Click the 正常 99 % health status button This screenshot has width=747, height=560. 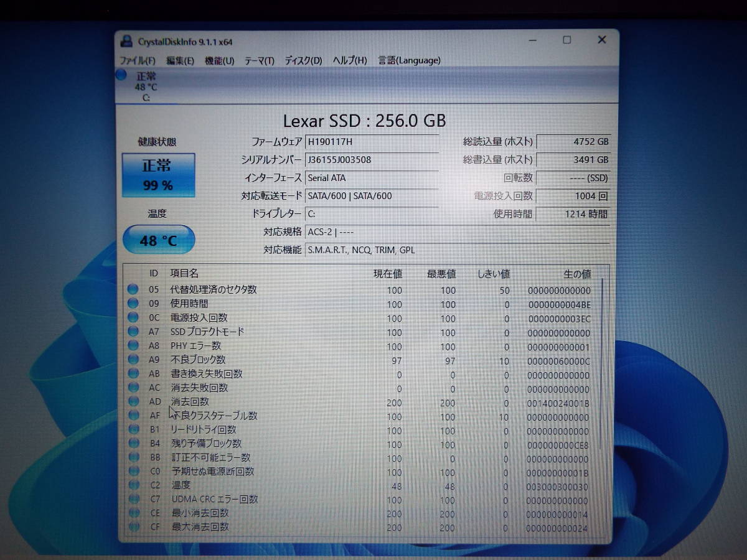pyautogui.click(x=157, y=175)
